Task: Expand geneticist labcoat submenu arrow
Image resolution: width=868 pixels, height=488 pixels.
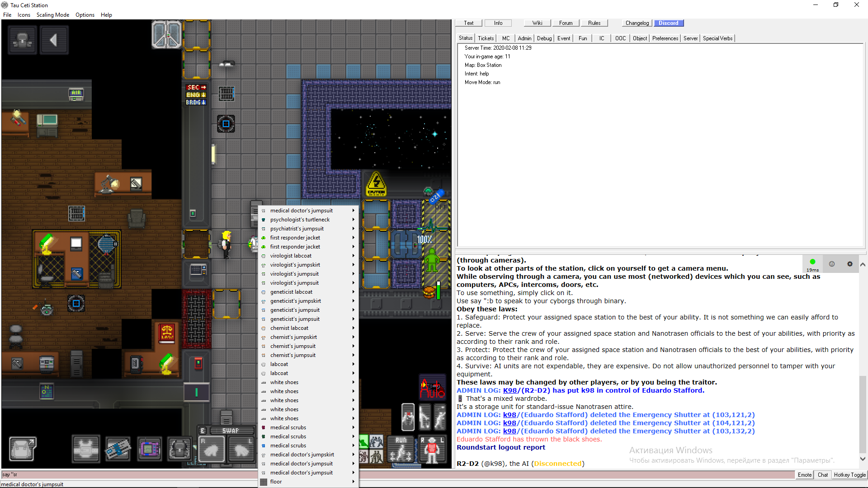Action: (354, 292)
